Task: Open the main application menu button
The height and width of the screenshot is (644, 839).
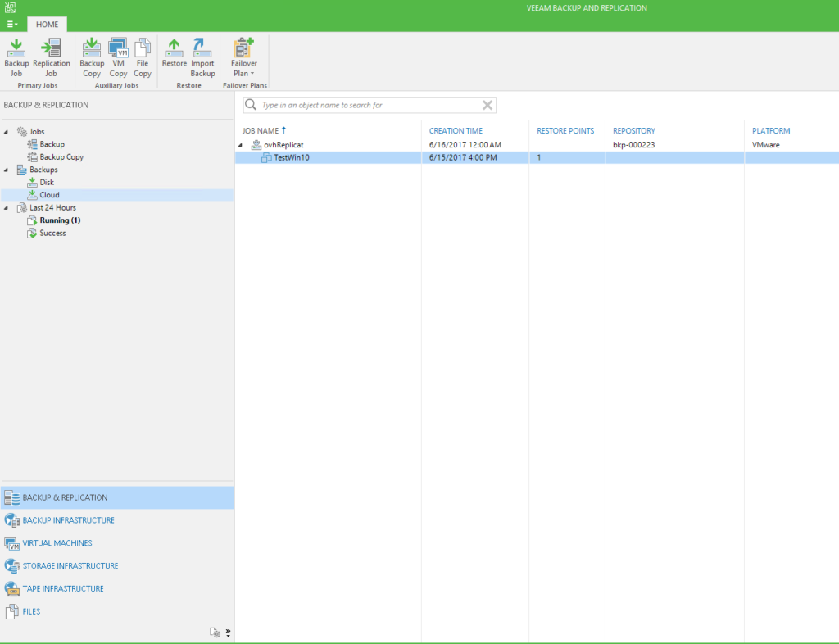Action: (x=12, y=24)
